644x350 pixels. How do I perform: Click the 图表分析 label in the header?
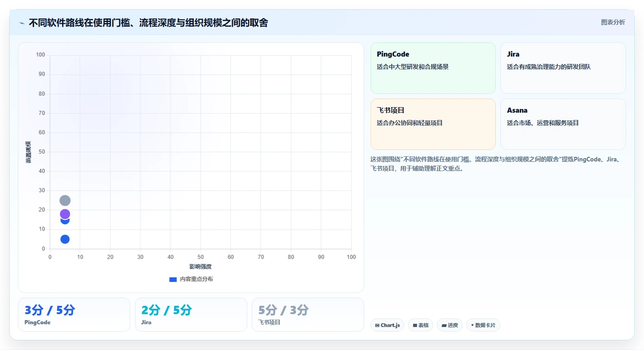tap(613, 22)
